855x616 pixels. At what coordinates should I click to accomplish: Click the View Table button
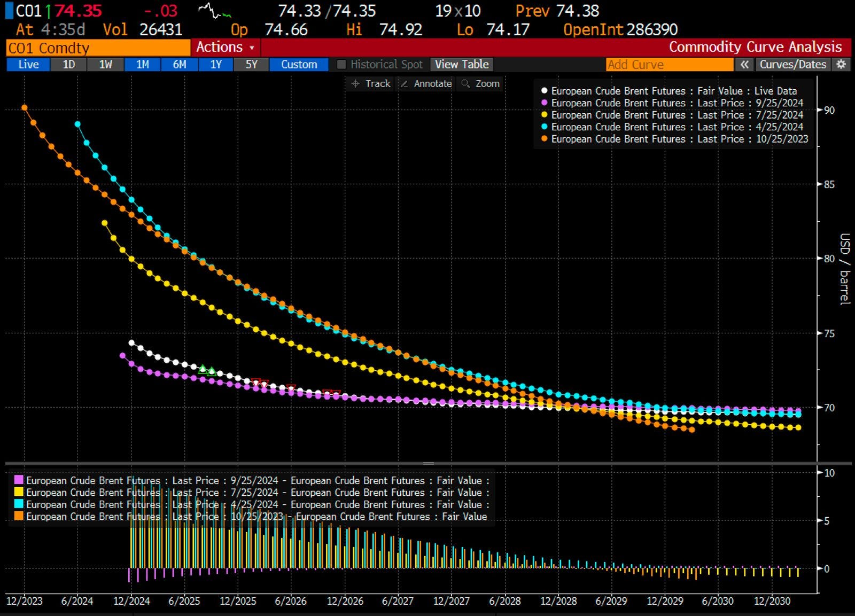point(462,64)
